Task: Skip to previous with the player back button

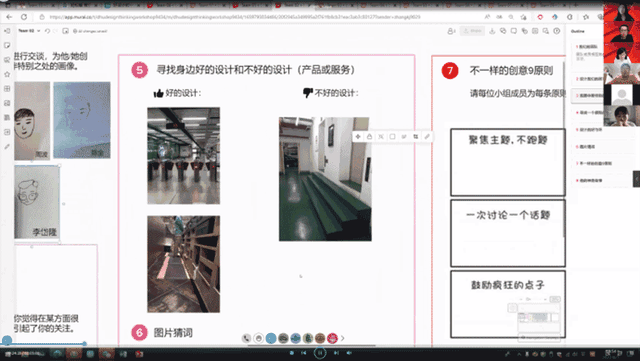Action: point(304,353)
